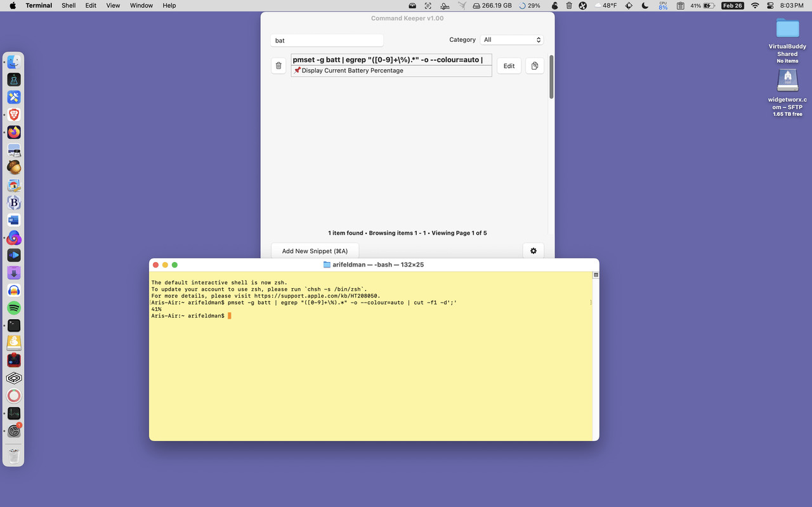This screenshot has width=812, height=507.
Task: Open Firefox from the dock
Action: 14,132
